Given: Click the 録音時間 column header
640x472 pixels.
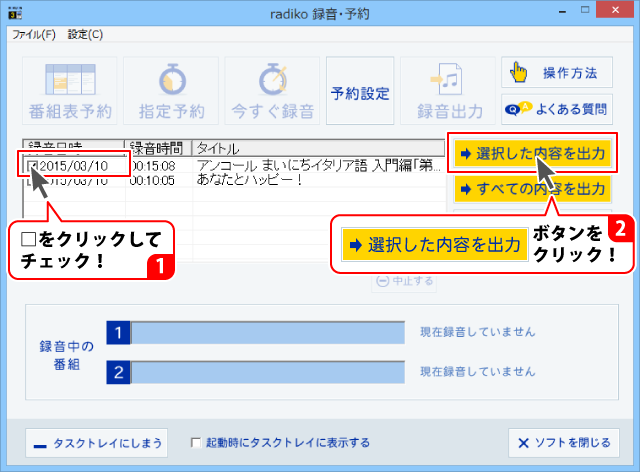Looking at the screenshot, I should click(158, 148).
